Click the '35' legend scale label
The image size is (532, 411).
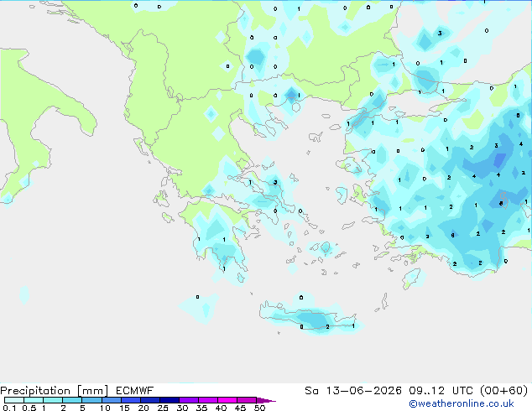tap(201, 408)
